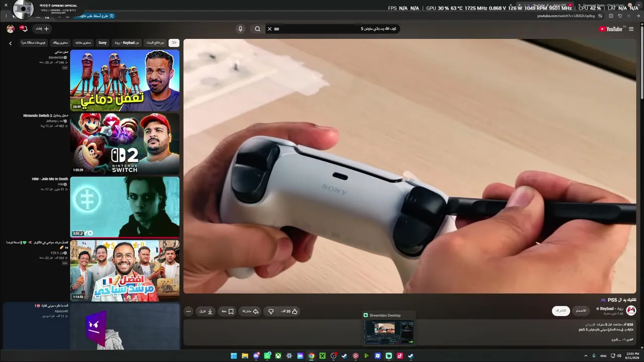Download the video
Viewport: 644px width, 362px height.
click(x=206, y=311)
